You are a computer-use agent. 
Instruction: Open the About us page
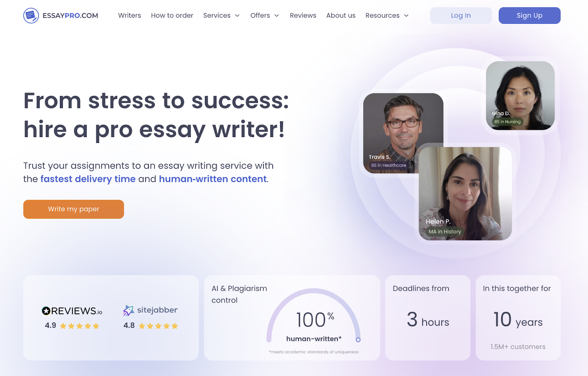341,15
